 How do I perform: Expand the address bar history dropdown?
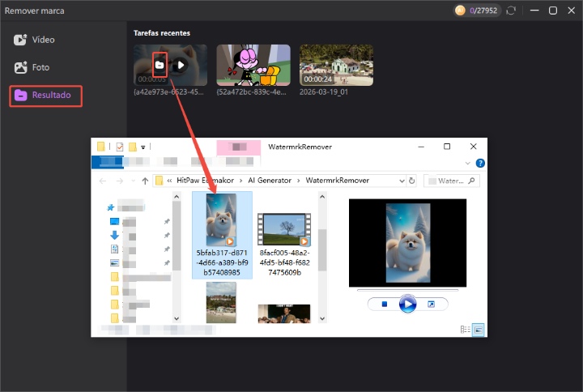click(x=402, y=181)
